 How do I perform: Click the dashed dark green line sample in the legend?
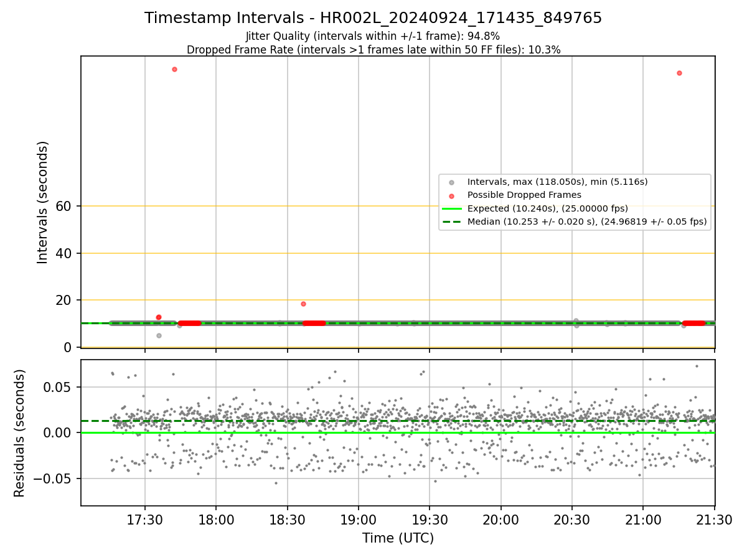click(x=452, y=222)
